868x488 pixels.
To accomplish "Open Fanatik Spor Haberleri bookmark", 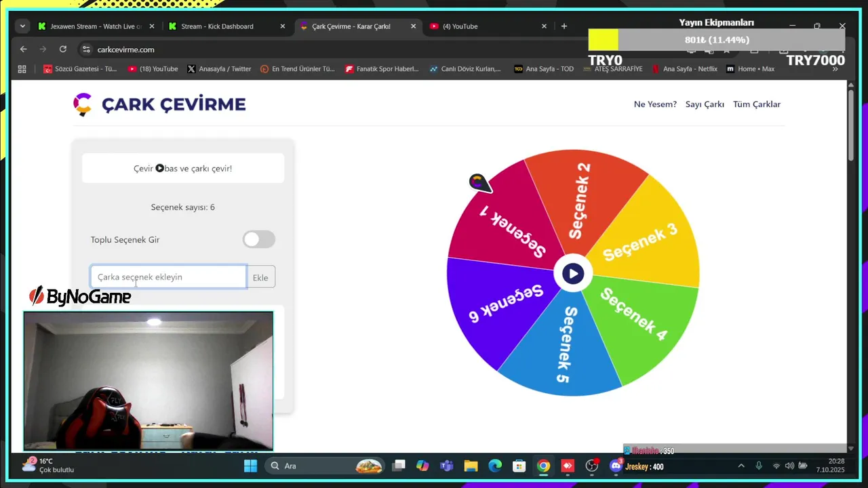I will (x=382, y=69).
